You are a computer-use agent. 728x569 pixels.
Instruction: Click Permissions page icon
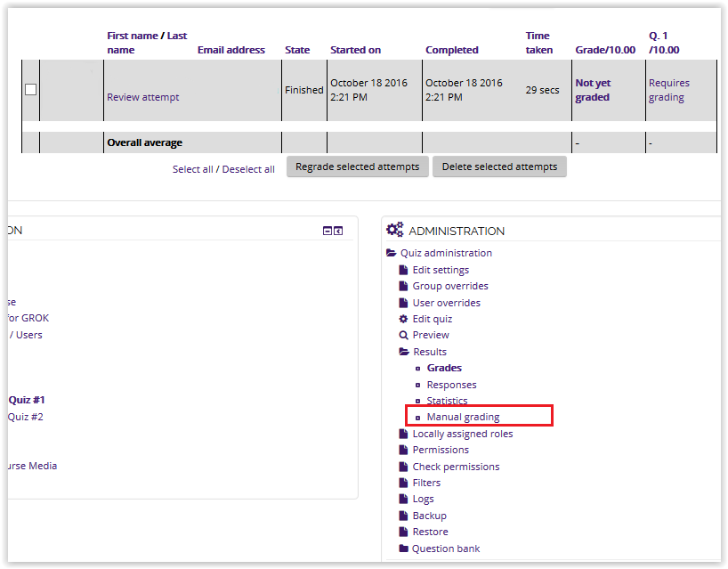tap(403, 450)
